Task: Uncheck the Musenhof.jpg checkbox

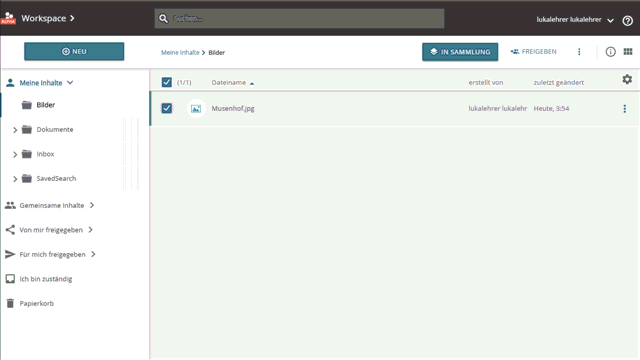Action: click(167, 108)
